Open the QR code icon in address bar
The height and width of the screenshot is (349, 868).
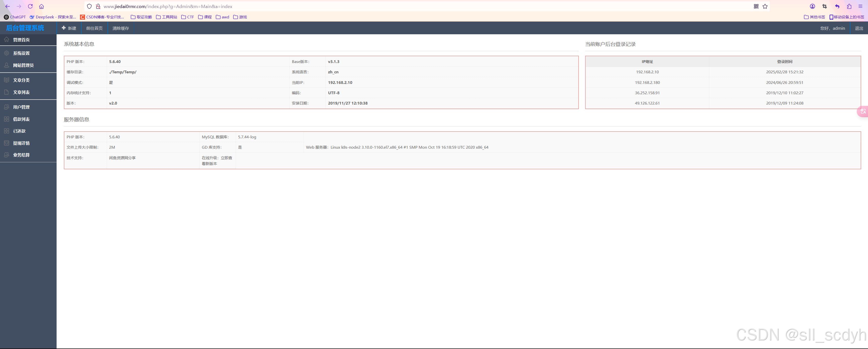[756, 6]
